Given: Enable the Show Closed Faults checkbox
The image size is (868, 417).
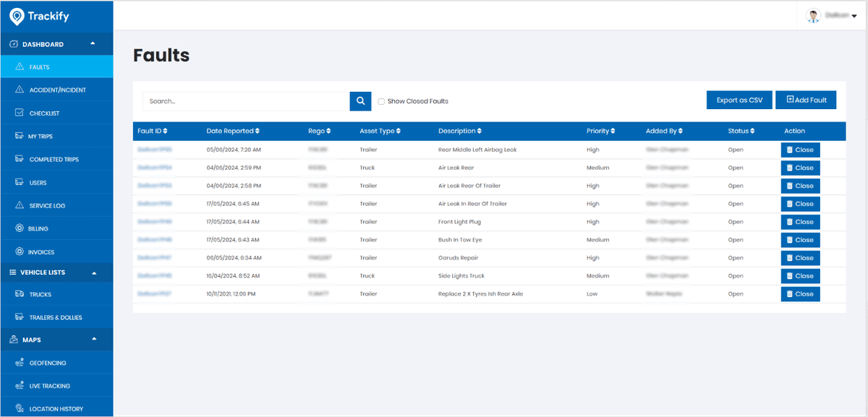Looking at the screenshot, I should (x=381, y=102).
